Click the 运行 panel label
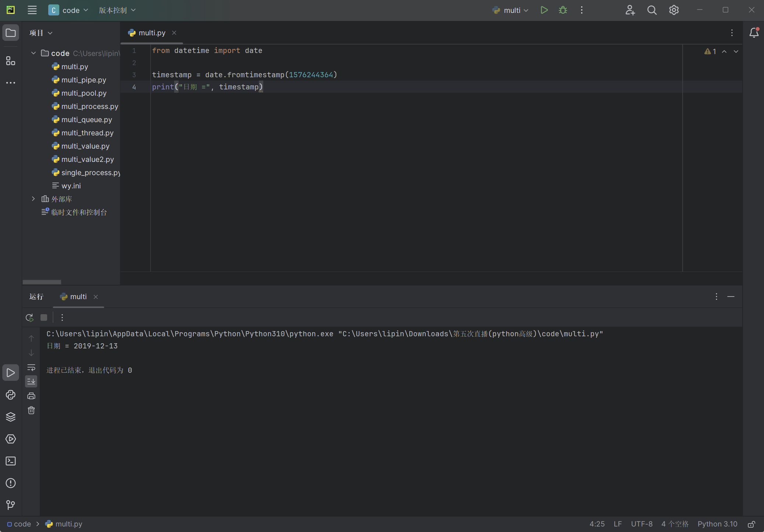 pyautogui.click(x=36, y=297)
